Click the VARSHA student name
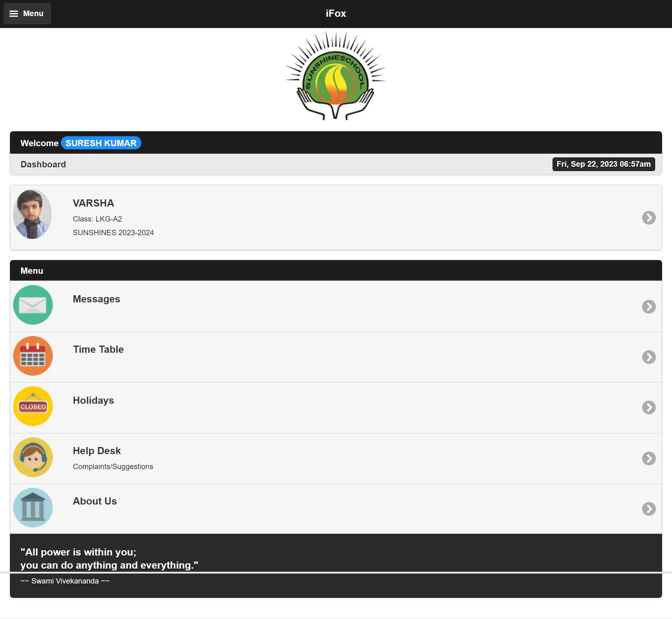Screen dimensions: 672x619 (93, 203)
